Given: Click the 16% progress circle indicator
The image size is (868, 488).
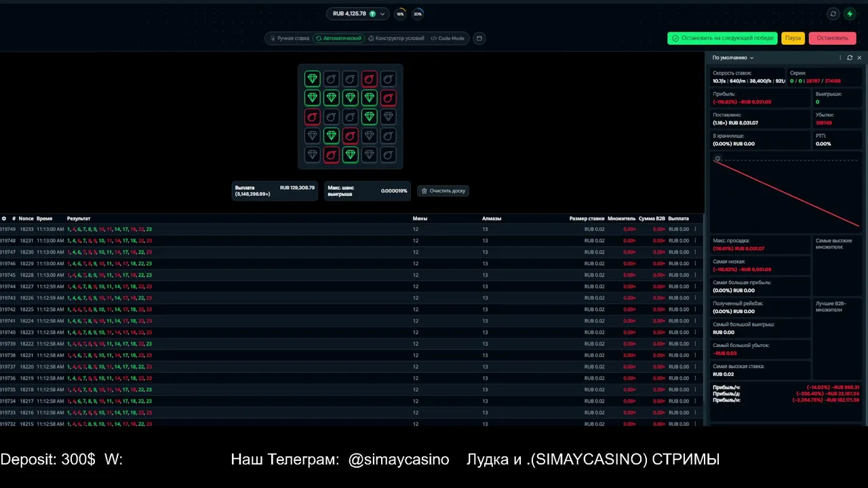Looking at the screenshot, I should click(400, 14).
